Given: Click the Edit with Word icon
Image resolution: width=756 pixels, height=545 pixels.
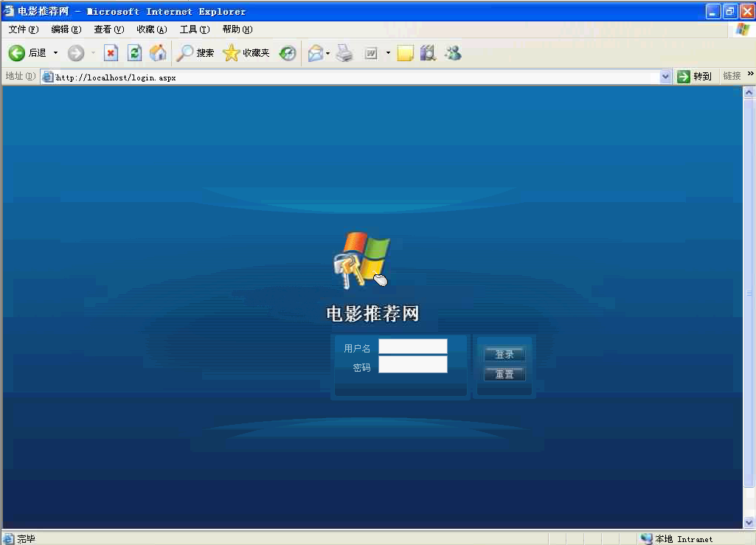Looking at the screenshot, I should [x=371, y=53].
